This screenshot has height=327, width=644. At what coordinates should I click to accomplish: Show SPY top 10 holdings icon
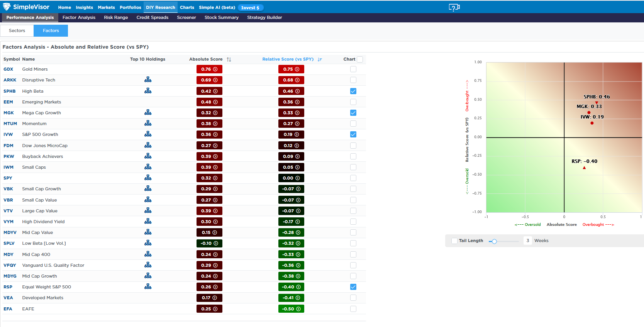pos(148,178)
